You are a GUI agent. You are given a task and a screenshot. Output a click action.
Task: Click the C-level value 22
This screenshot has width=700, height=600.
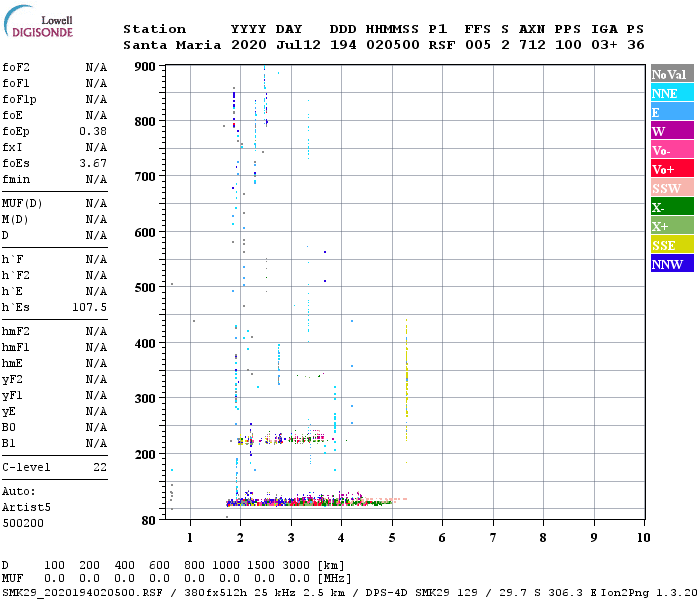[100, 467]
